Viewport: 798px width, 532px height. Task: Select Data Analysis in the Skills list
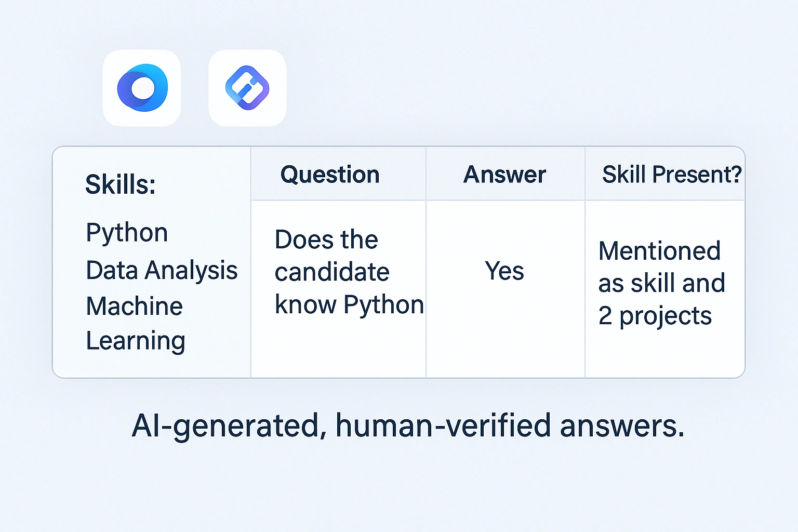point(162,271)
